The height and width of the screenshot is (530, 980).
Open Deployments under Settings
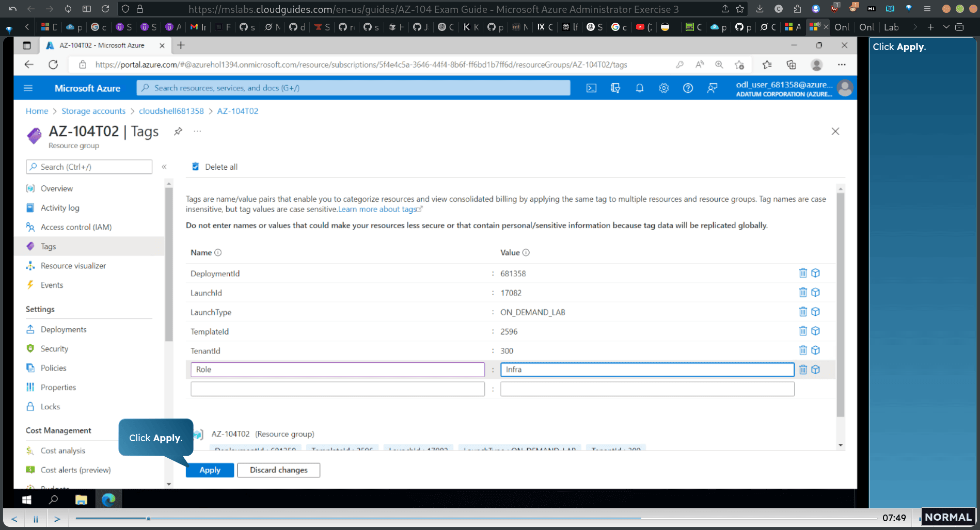[x=64, y=329]
